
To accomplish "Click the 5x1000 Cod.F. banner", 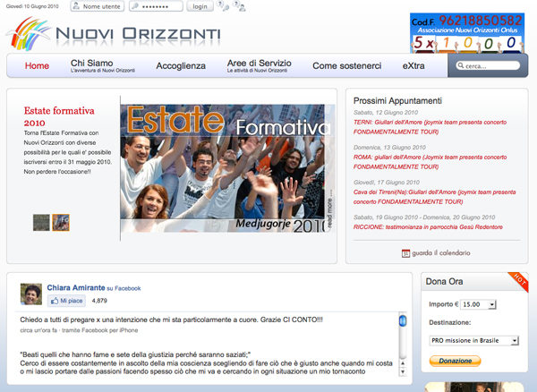I will click(x=465, y=31).
